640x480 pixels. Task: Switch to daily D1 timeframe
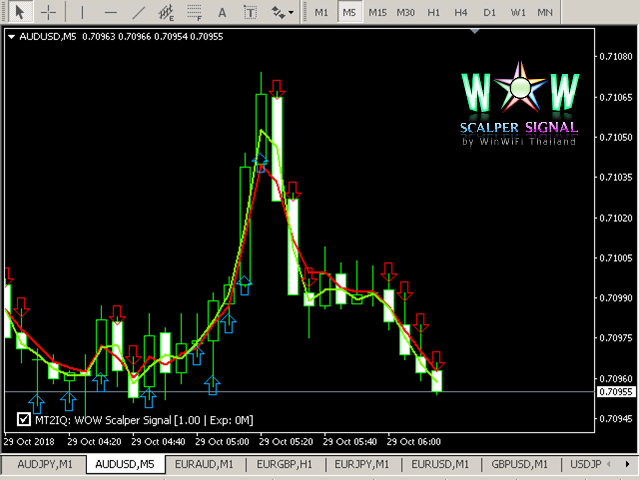point(489,13)
